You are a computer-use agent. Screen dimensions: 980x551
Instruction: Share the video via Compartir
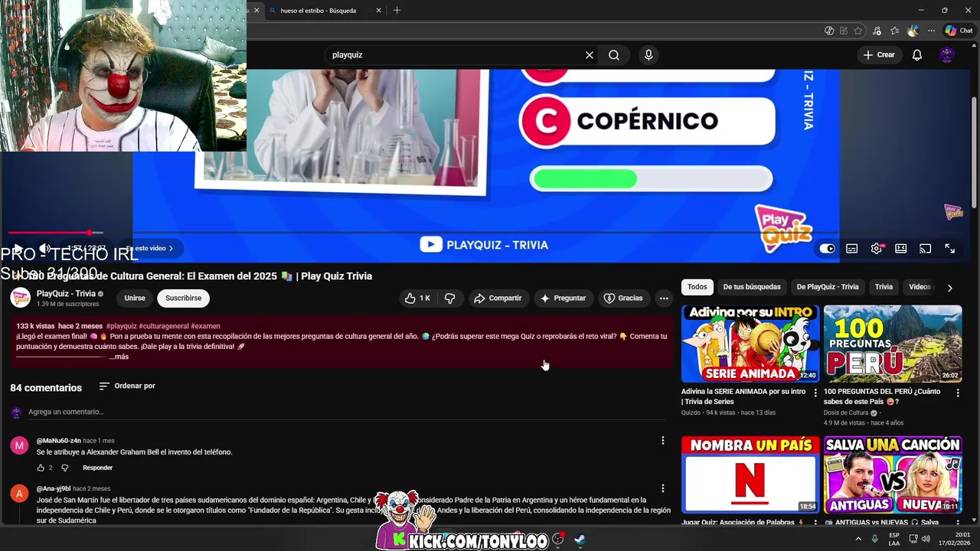click(497, 298)
